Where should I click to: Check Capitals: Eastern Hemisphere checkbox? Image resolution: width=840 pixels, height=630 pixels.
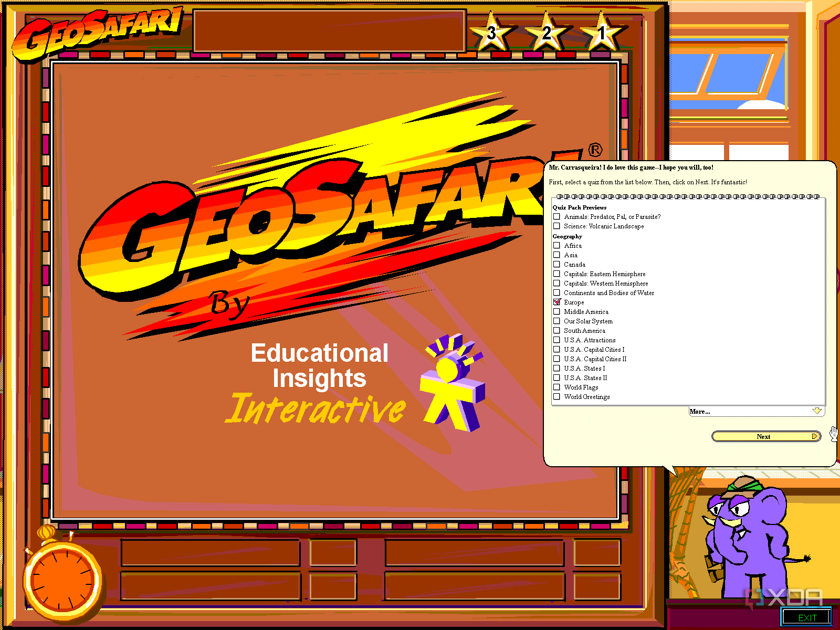556,274
